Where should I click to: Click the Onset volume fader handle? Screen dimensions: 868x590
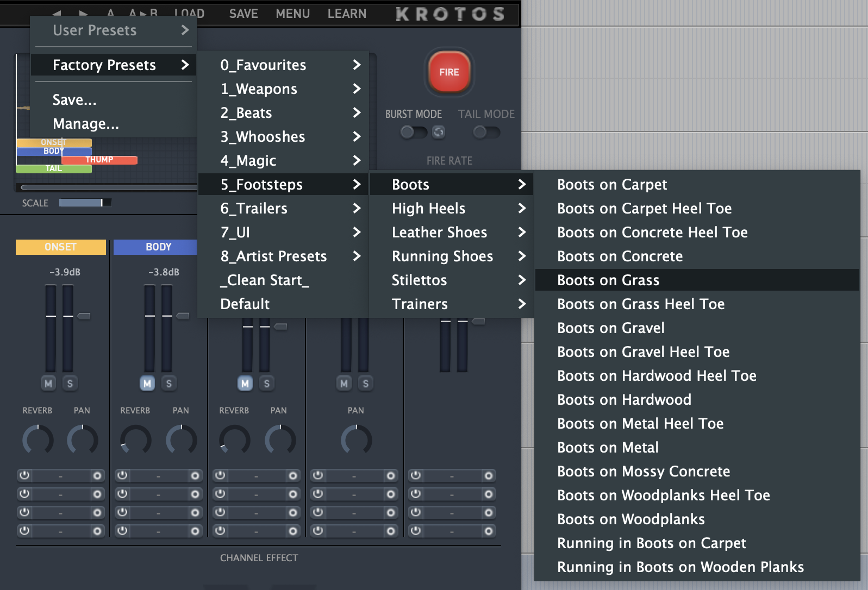click(x=84, y=316)
